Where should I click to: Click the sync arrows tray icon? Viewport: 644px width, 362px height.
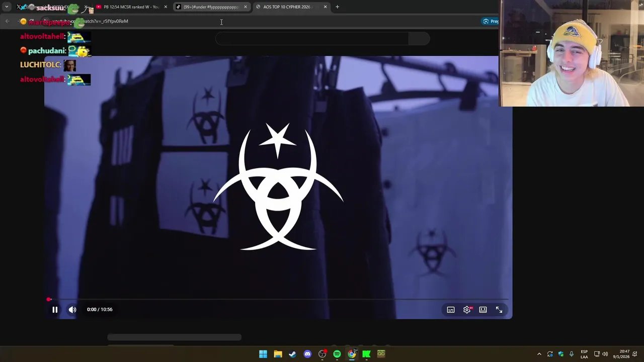550,354
